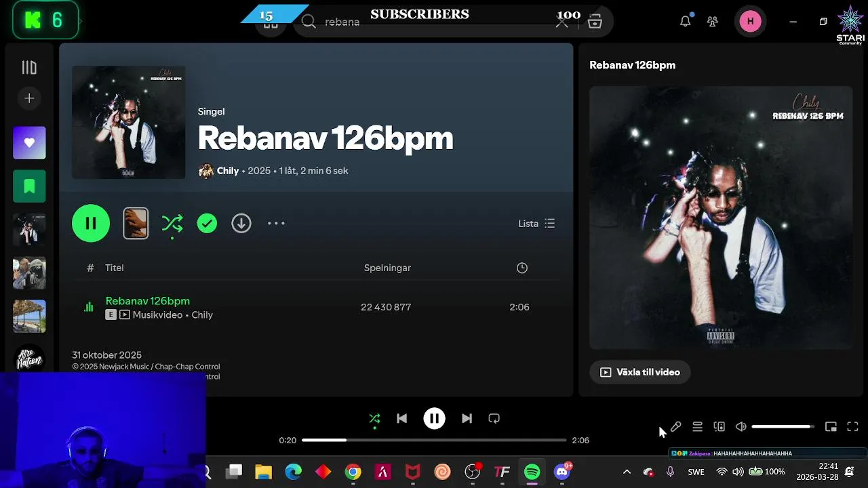
Task: Click the clock duration column icon
Action: (522, 268)
